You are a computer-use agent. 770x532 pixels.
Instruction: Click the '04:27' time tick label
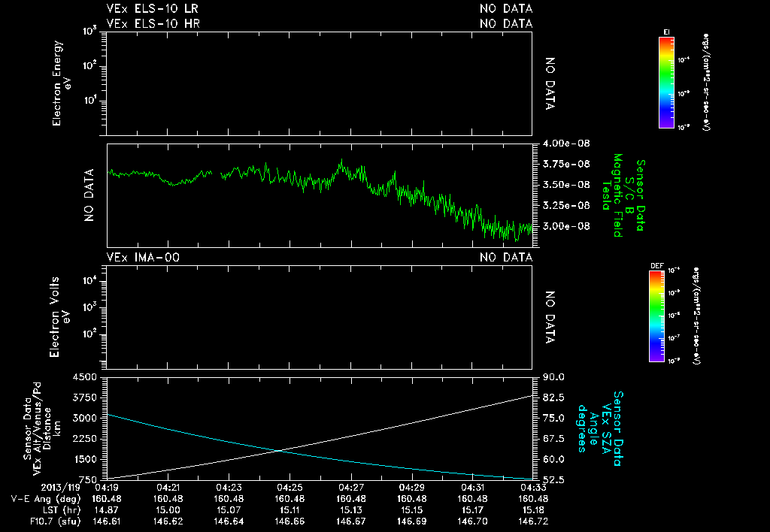point(350,488)
